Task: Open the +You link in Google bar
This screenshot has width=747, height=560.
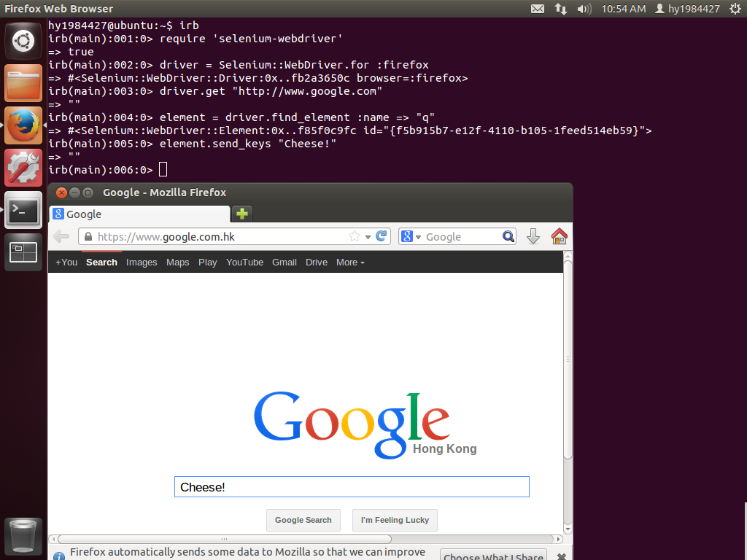Action: 66,262
